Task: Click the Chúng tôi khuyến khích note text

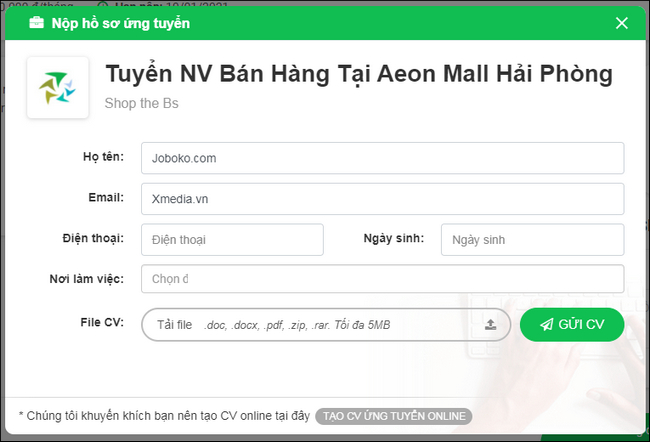Action: (165, 416)
